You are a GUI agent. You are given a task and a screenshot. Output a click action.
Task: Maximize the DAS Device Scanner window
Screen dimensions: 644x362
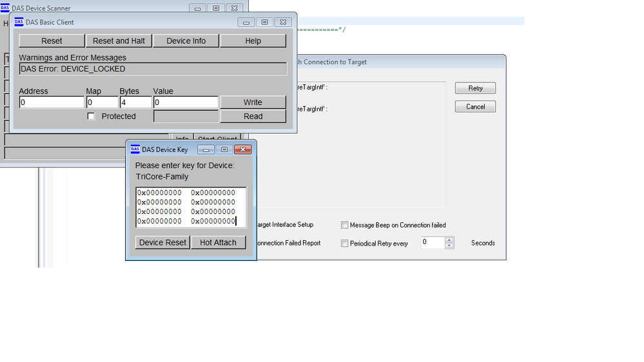pyautogui.click(x=216, y=8)
